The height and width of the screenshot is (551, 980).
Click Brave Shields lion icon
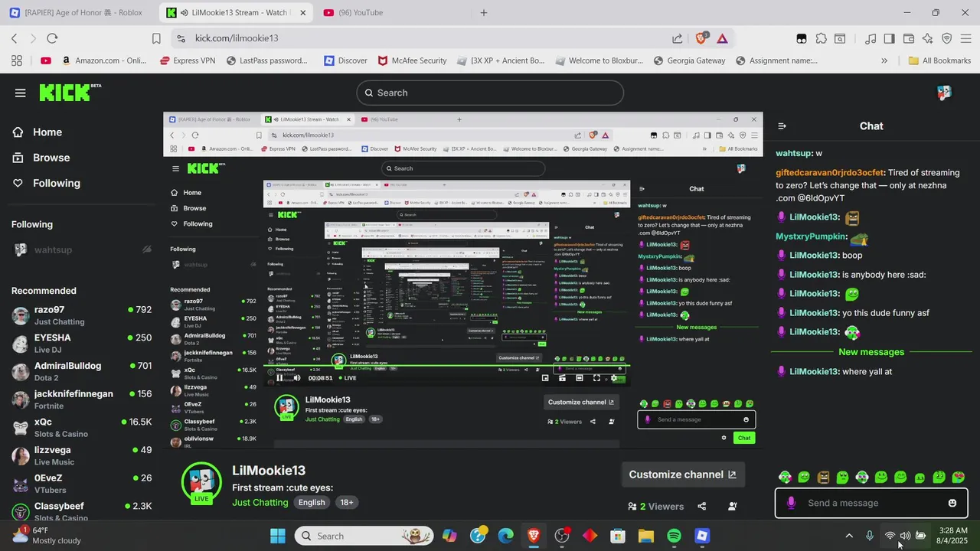tap(701, 38)
